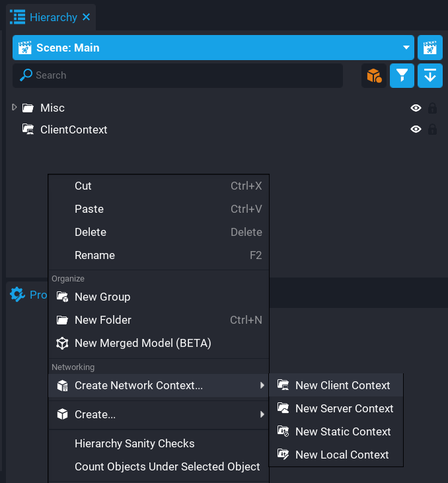This screenshot has height=483, width=448.
Task: Run Hierarchy Sanity Checks
Action: 134,443
